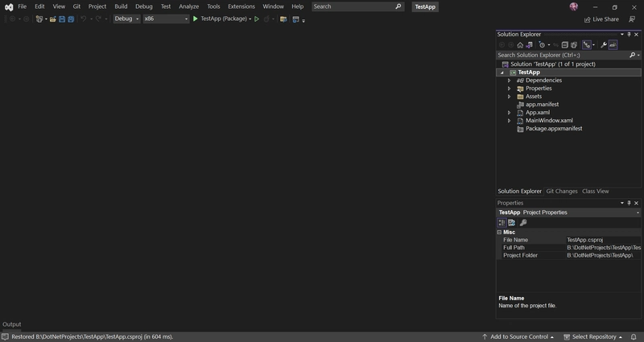The image size is (644, 342).
Task: Select app.manifest file in the tree
Action: pyautogui.click(x=542, y=105)
